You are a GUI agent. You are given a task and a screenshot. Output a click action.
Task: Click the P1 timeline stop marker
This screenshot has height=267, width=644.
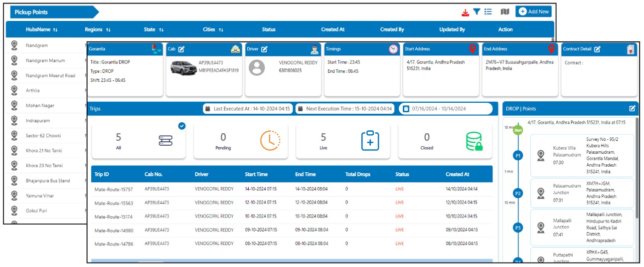coord(518,156)
